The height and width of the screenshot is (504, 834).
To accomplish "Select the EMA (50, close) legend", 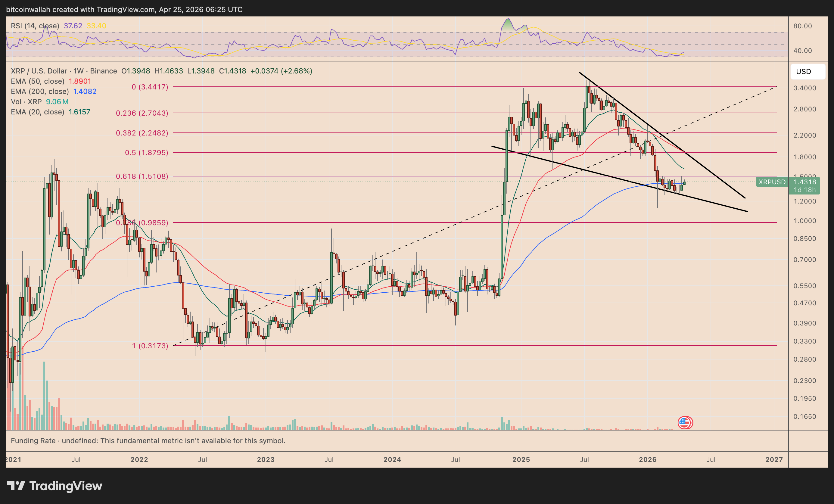I will point(38,81).
